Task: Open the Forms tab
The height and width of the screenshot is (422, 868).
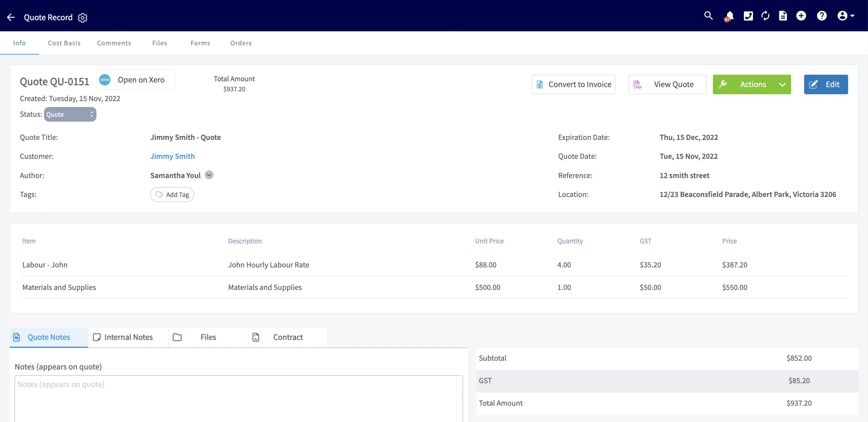Action: point(200,43)
